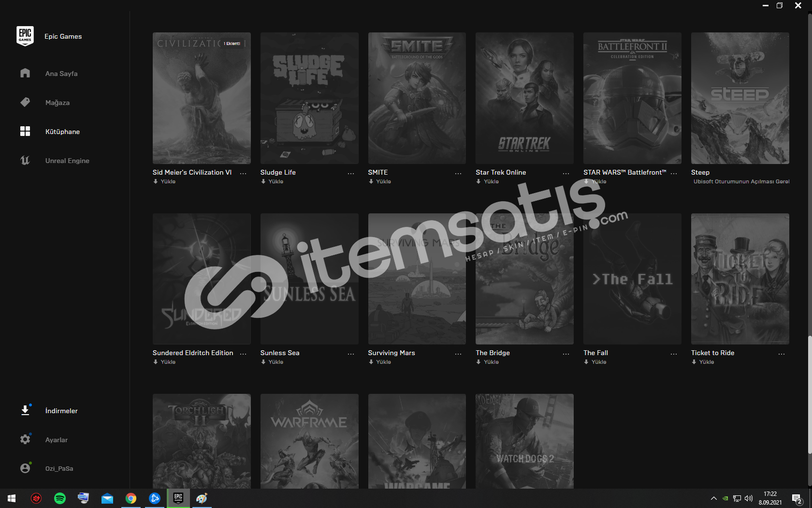Click the Windows Start button
The image size is (812, 508).
12,498
